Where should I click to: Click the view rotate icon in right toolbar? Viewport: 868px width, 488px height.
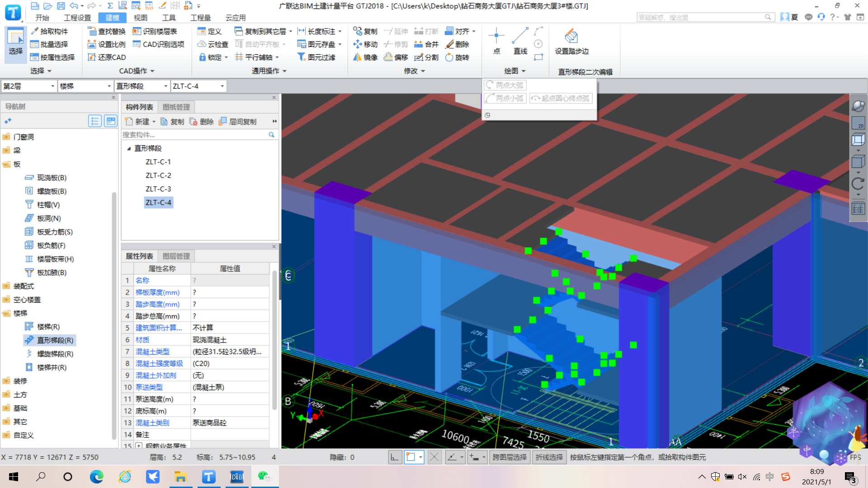858,184
